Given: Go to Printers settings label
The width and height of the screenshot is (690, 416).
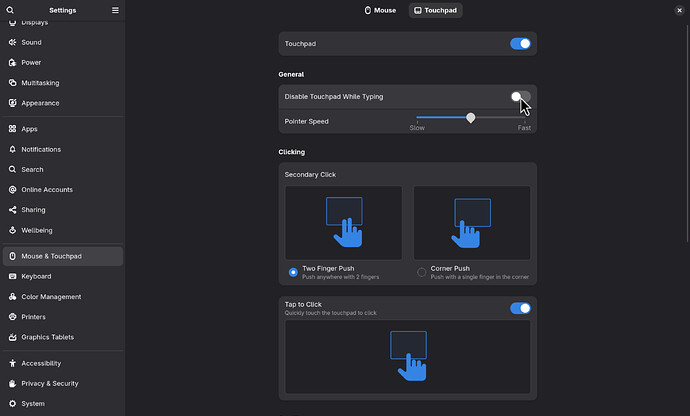Looking at the screenshot, I should (33, 317).
